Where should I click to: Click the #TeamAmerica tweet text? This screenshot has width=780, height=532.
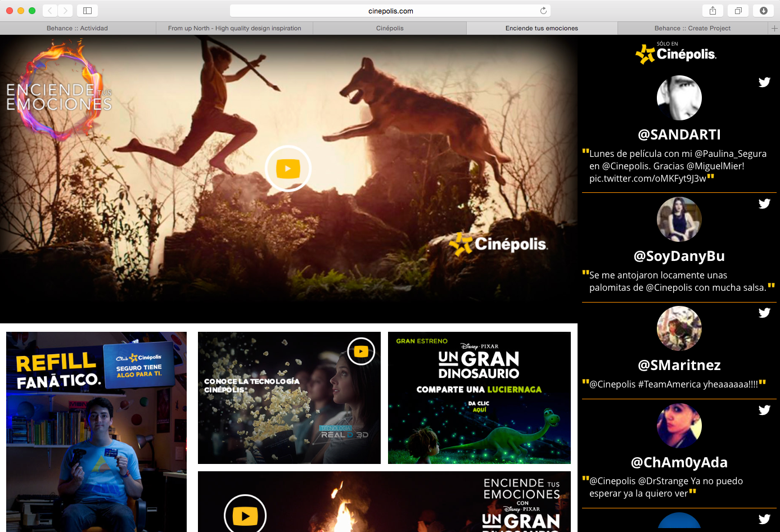[674, 384]
